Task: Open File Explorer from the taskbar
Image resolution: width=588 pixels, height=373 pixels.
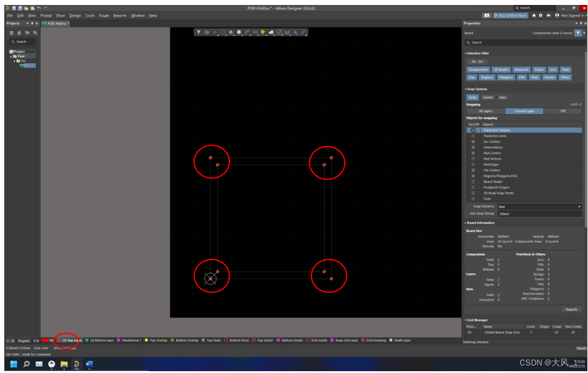Action: pos(64,364)
